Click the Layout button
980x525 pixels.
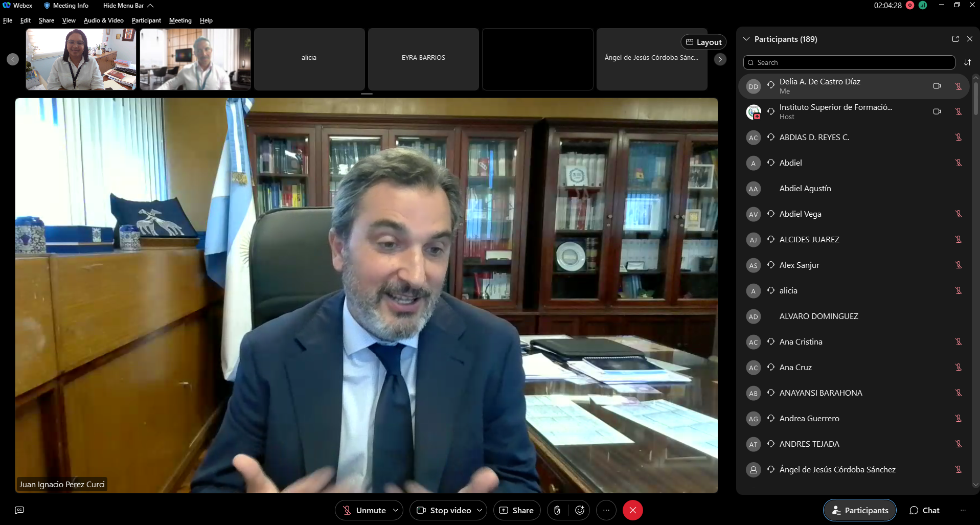click(x=703, y=42)
